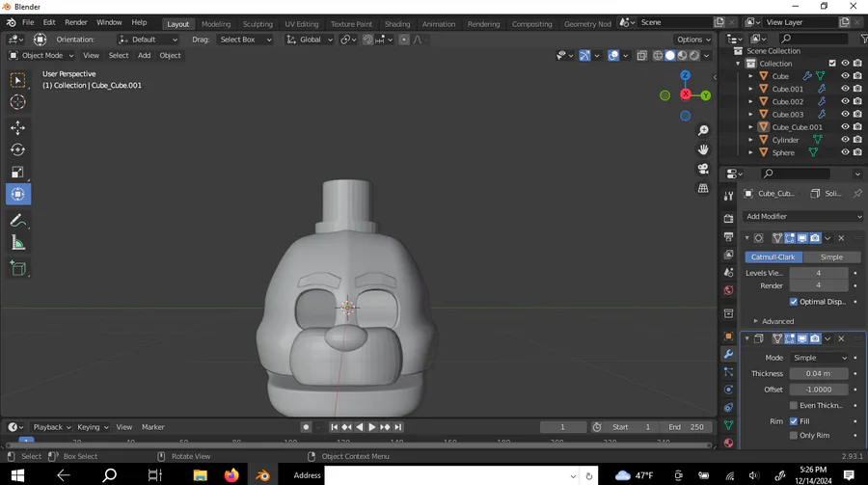
Task: Open Modifier properties wrench tab
Action: point(728,354)
